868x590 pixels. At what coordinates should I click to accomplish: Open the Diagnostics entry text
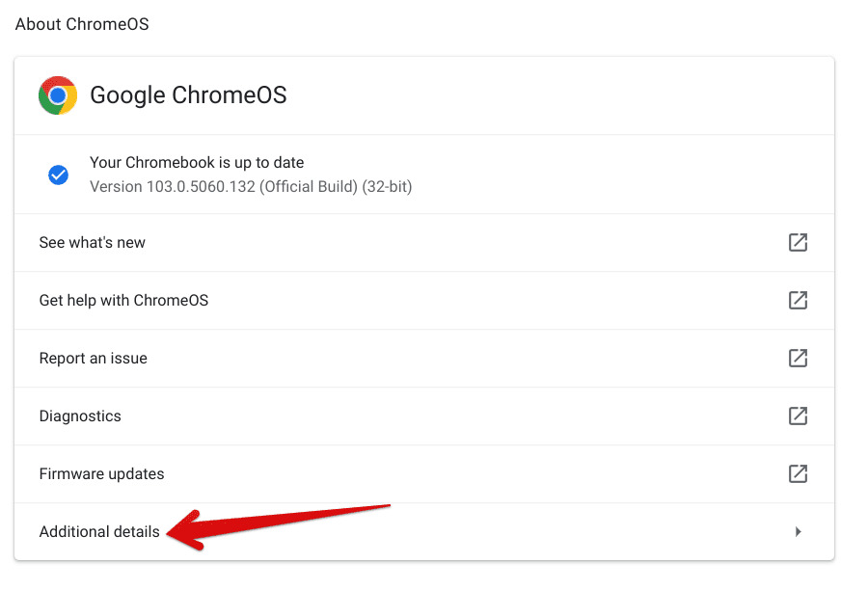(x=80, y=416)
